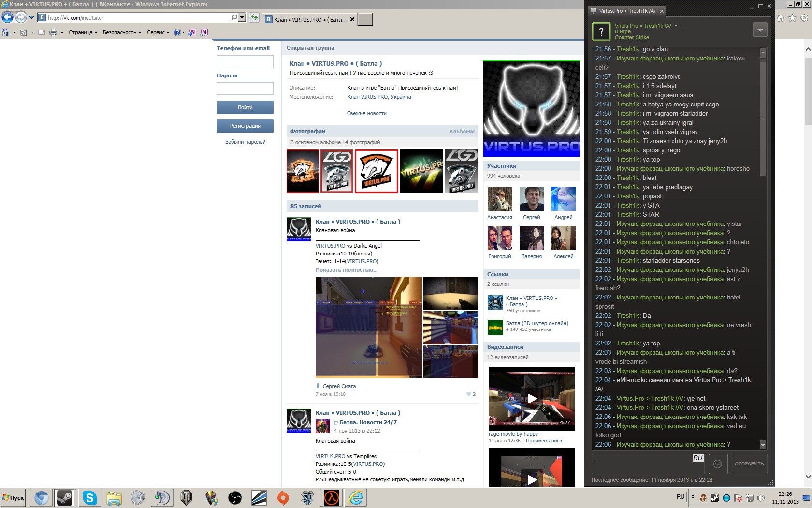This screenshot has height=508, width=812.
Task: Open TeamSpeak icon in the taskbar
Action: coord(162,498)
